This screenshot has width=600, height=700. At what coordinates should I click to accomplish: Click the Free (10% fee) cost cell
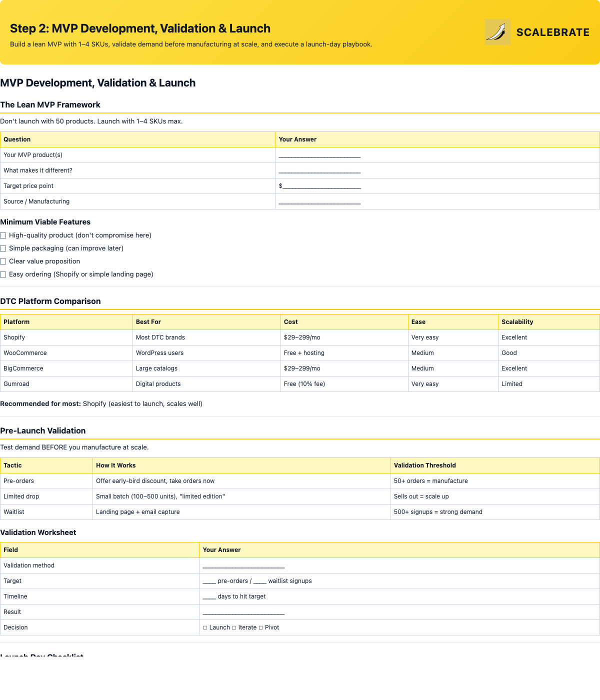[344, 384]
